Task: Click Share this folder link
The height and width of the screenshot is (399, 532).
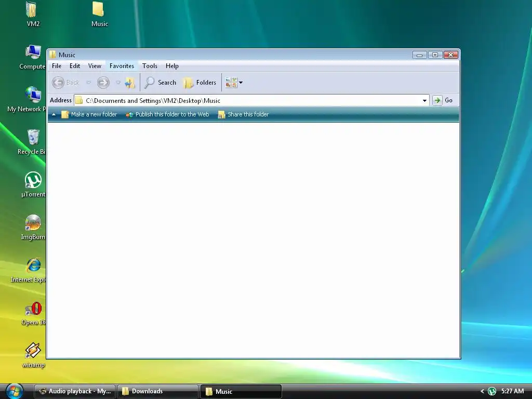Action: coord(243,114)
